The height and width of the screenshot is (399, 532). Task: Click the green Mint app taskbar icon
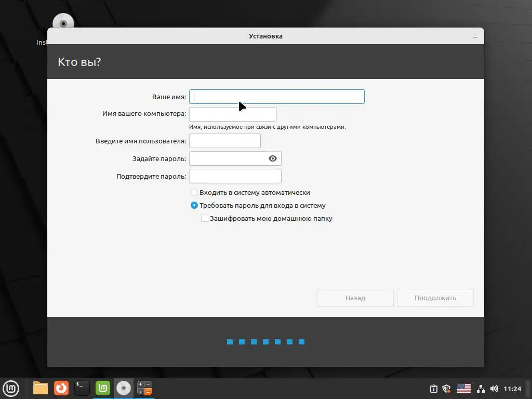pos(102,388)
